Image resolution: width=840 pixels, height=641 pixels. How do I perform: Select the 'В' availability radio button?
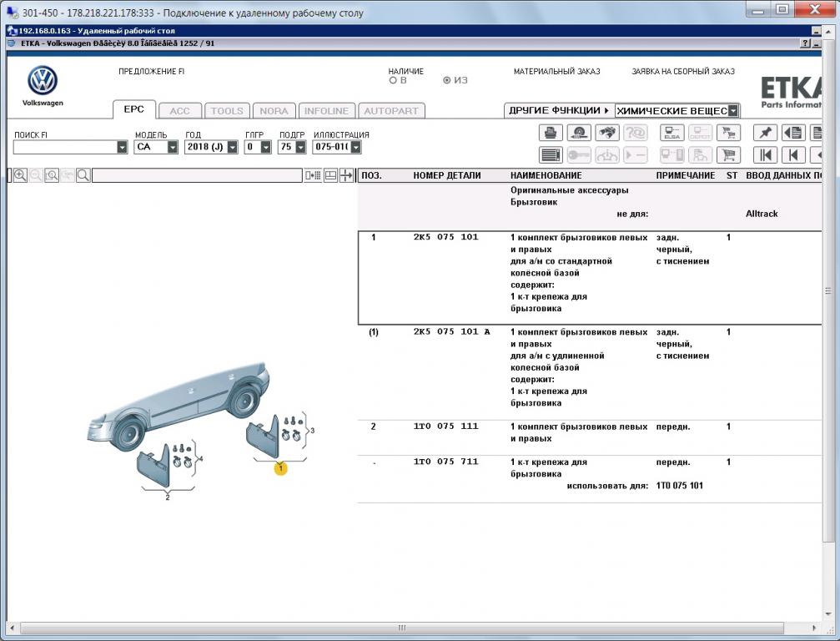[x=393, y=80]
